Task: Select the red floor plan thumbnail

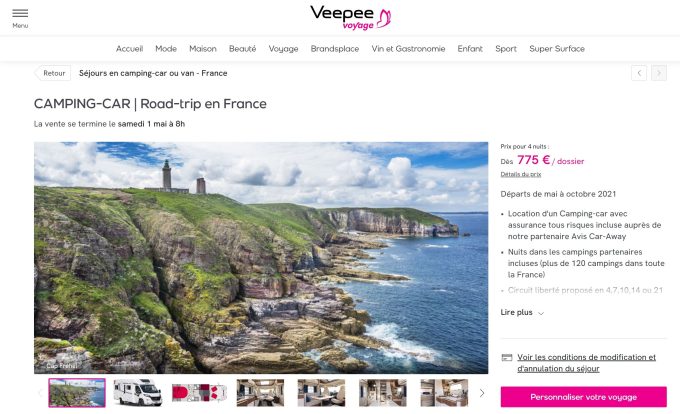Action: (199, 393)
